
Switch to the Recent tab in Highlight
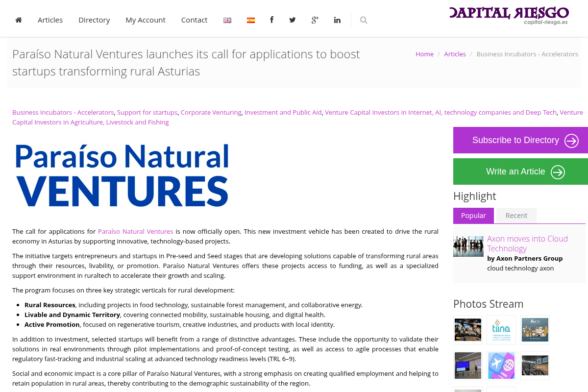pyautogui.click(x=516, y=215)
